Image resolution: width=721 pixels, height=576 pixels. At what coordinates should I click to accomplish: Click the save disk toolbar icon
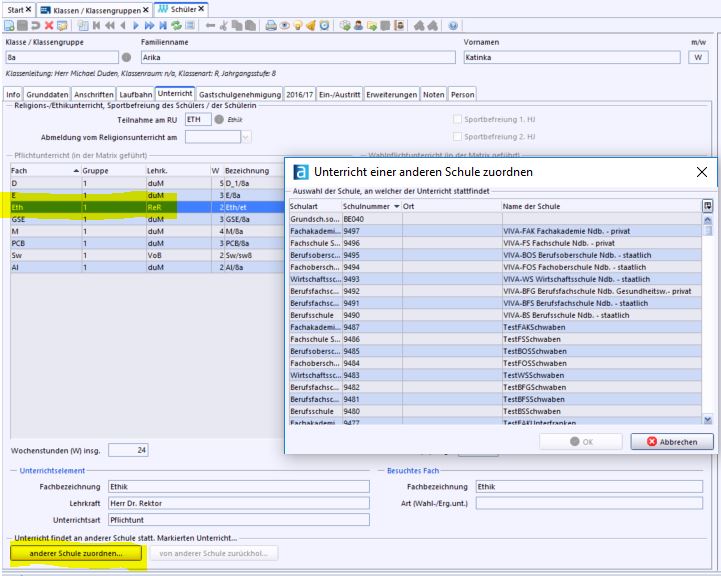pyautogui.click(x=23, y=26)
